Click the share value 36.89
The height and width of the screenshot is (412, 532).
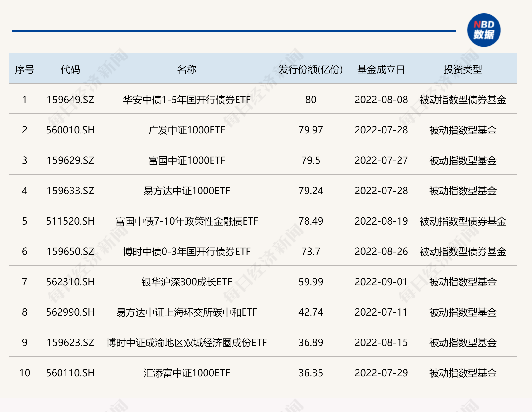pyautogui.click(x=311, y=343)
